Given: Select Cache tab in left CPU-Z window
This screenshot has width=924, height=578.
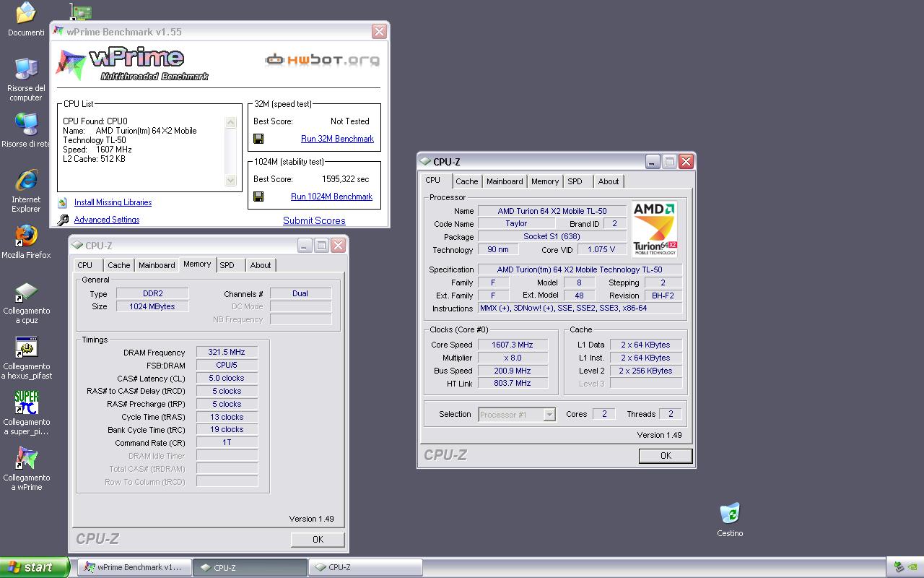Looking at the screenshot, I should 119,266.
